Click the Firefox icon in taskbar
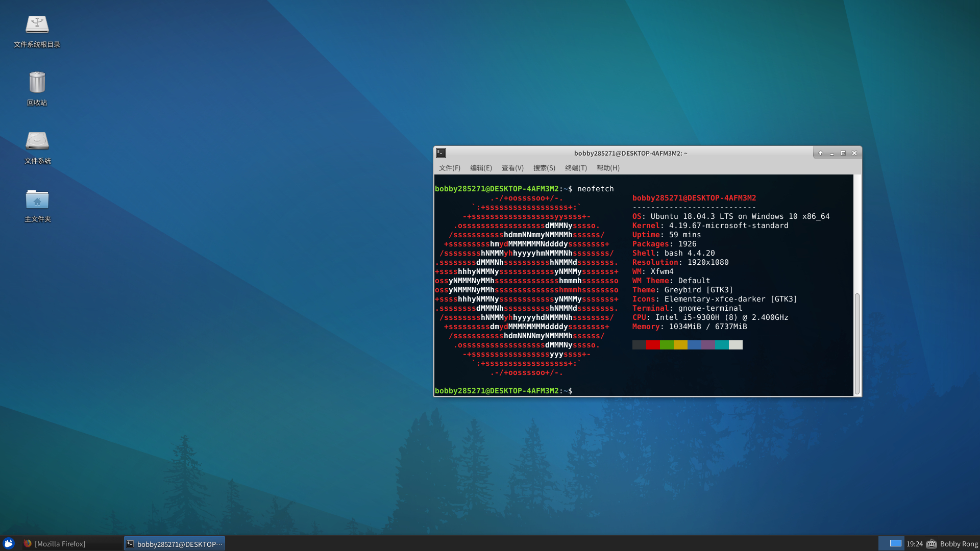Viewport: 980px width, 551px height. click(x=28, y=543)
